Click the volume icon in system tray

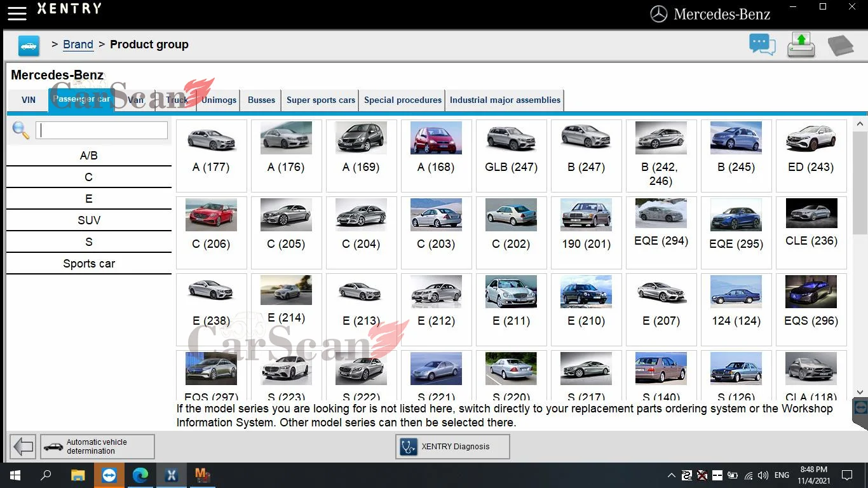(x=763, y=475)
